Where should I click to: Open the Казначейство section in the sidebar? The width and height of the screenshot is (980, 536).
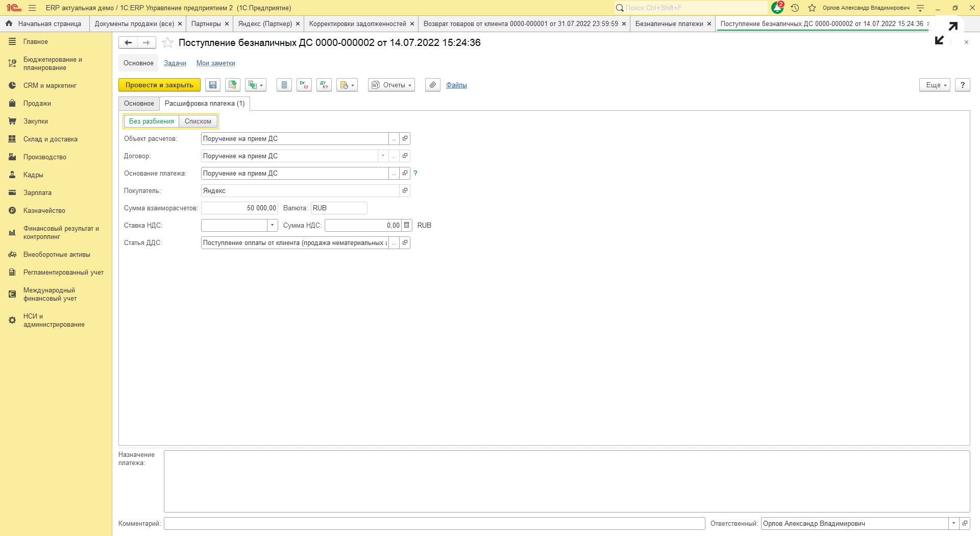[x=44, y=211]
